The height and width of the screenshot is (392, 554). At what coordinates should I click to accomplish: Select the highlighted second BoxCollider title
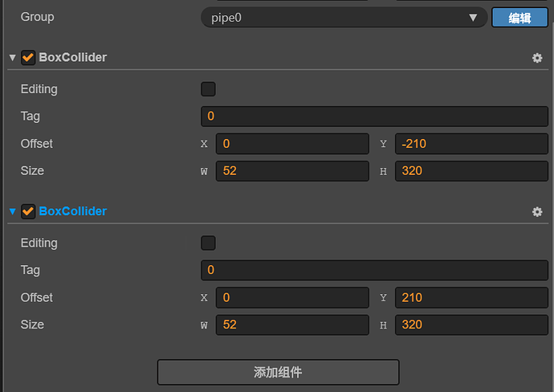pos(72,211)
